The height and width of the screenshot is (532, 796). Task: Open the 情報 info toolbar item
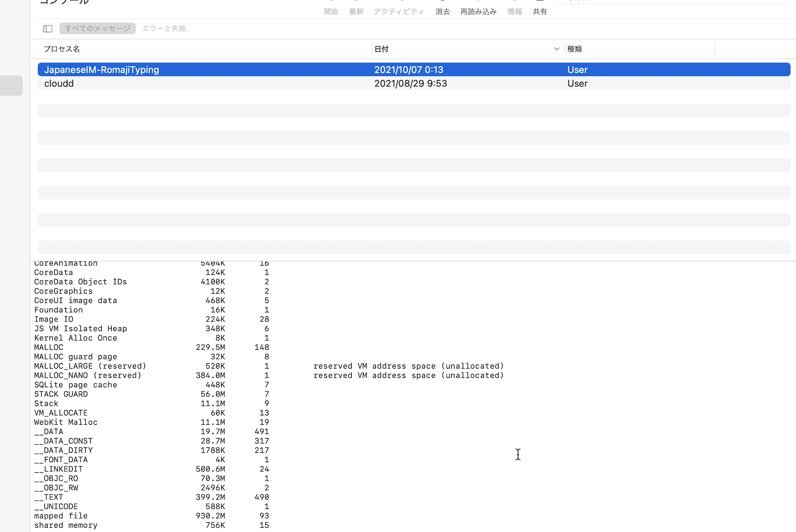(515, 11)
